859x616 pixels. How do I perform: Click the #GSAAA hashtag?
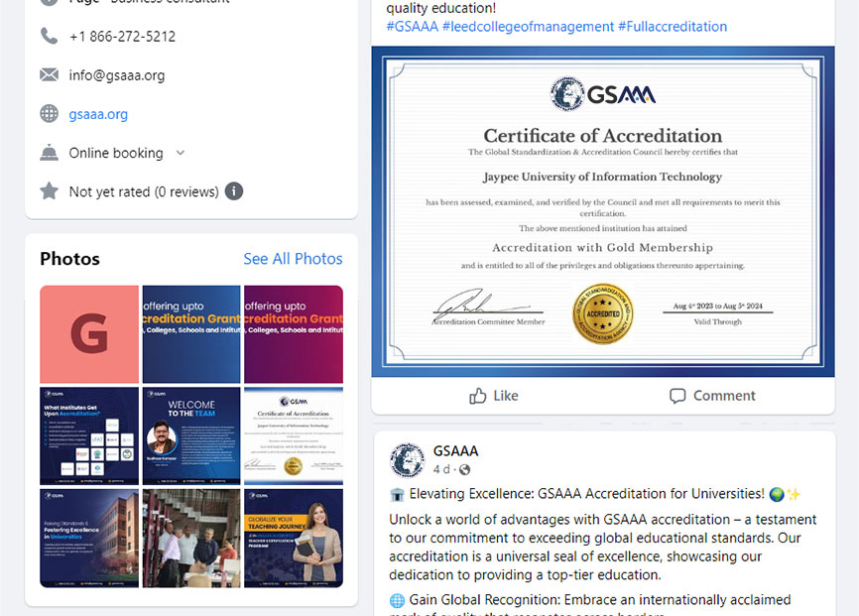(x=412, y=27)
